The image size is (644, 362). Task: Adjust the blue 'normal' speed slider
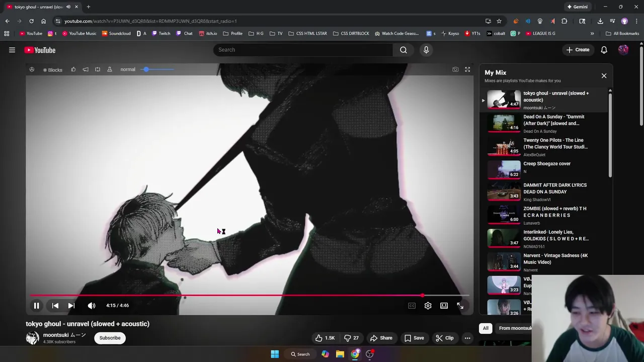[x=157, y=69]
